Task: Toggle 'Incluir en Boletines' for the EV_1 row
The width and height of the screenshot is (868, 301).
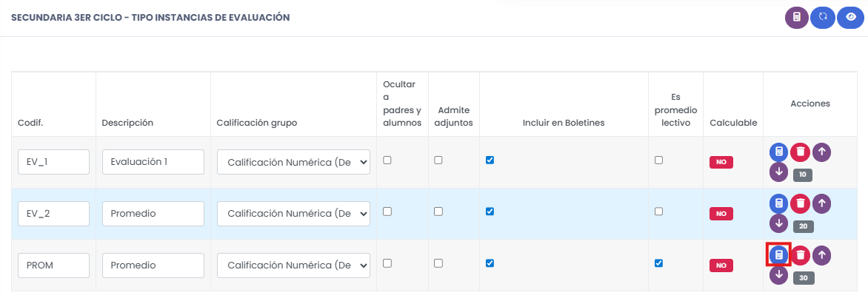Action: [x=490, y=160]
